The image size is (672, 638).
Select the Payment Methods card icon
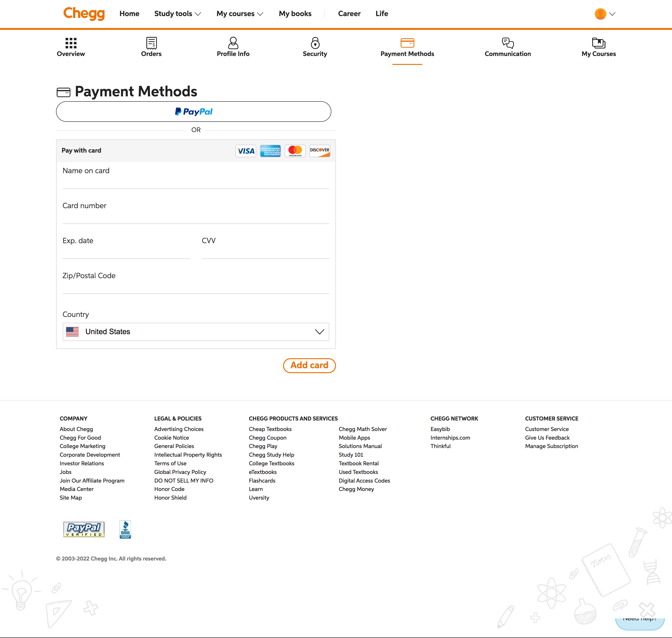407,43
